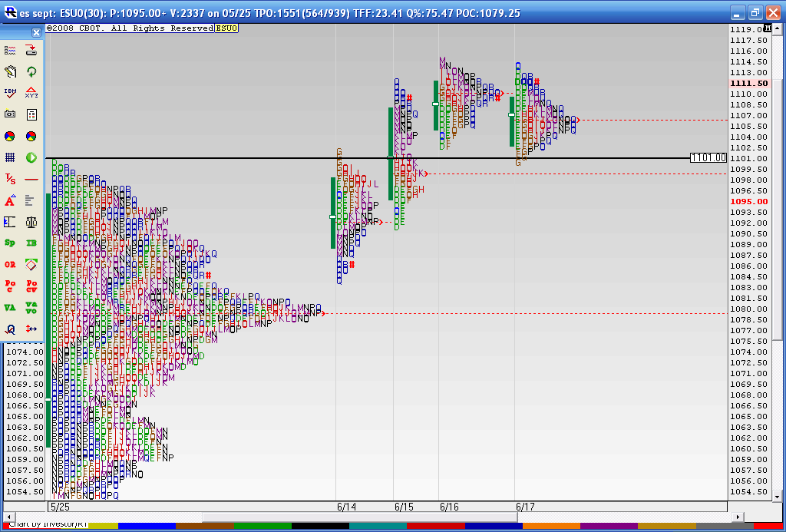Close the floating tool palette
Viewport: 786px width, 532px height.
pyautogui.click(x=36, y=32)
